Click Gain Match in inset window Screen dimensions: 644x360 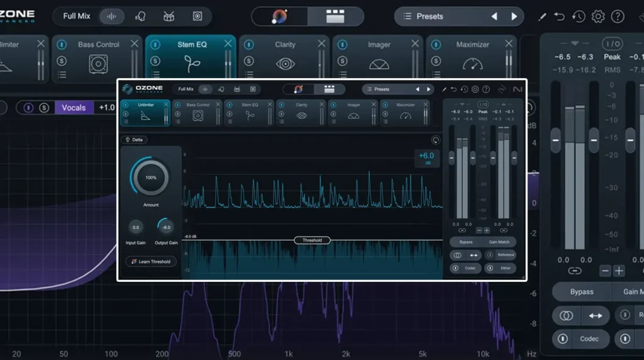(x=499, y=242)
